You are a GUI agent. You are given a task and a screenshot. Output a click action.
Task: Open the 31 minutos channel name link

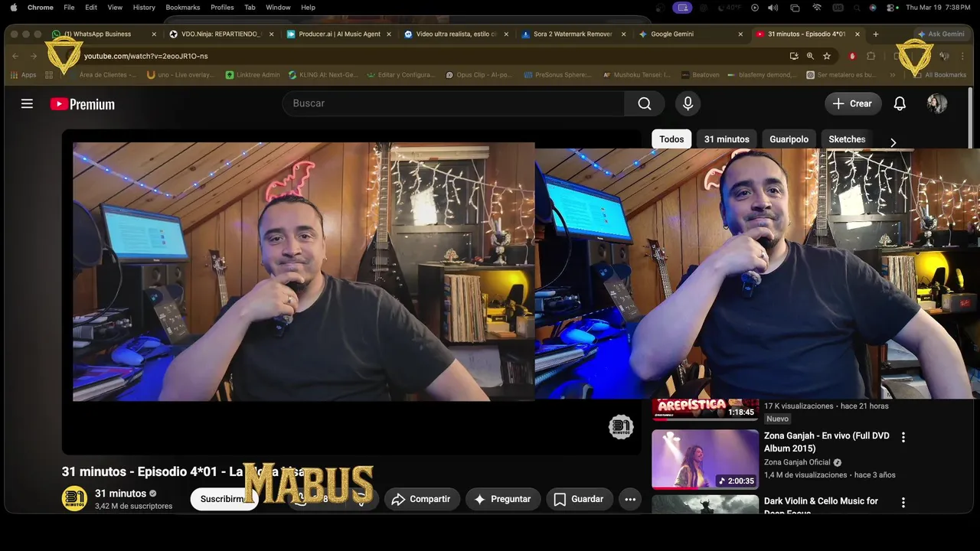(x=120, y=494)
